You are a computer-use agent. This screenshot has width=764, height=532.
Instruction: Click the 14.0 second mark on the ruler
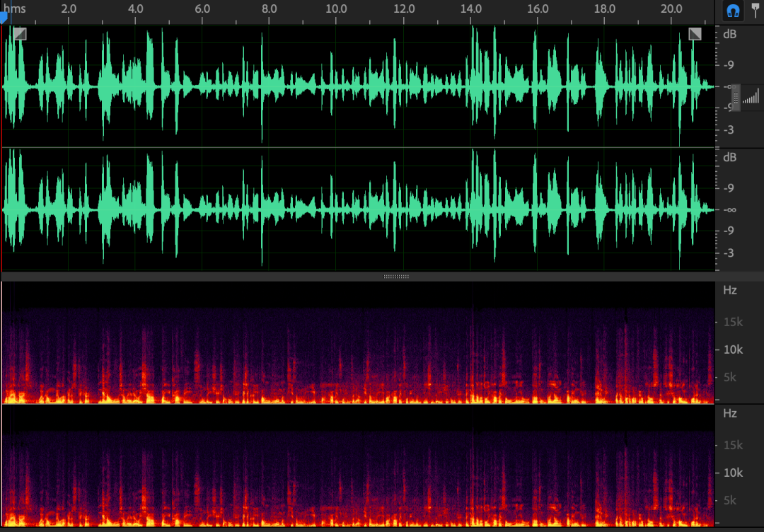pyautogui.click(x=470, y=8)
